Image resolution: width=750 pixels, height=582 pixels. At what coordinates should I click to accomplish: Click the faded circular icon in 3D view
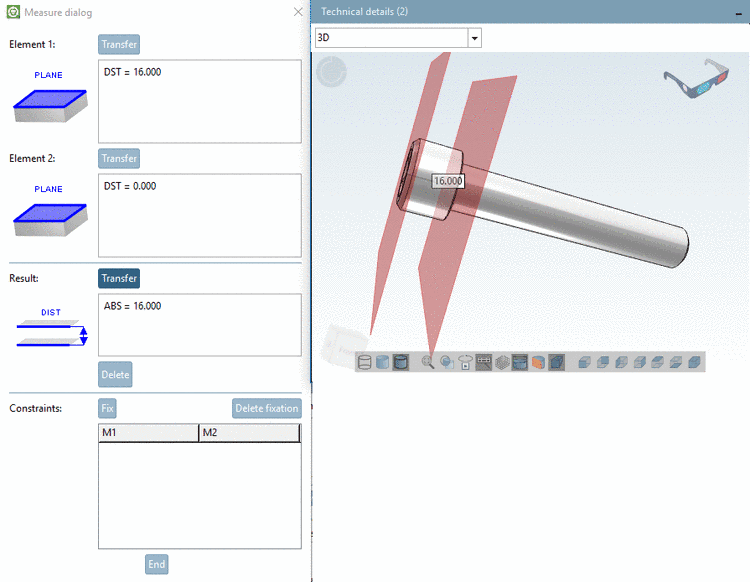pos(331,72)
